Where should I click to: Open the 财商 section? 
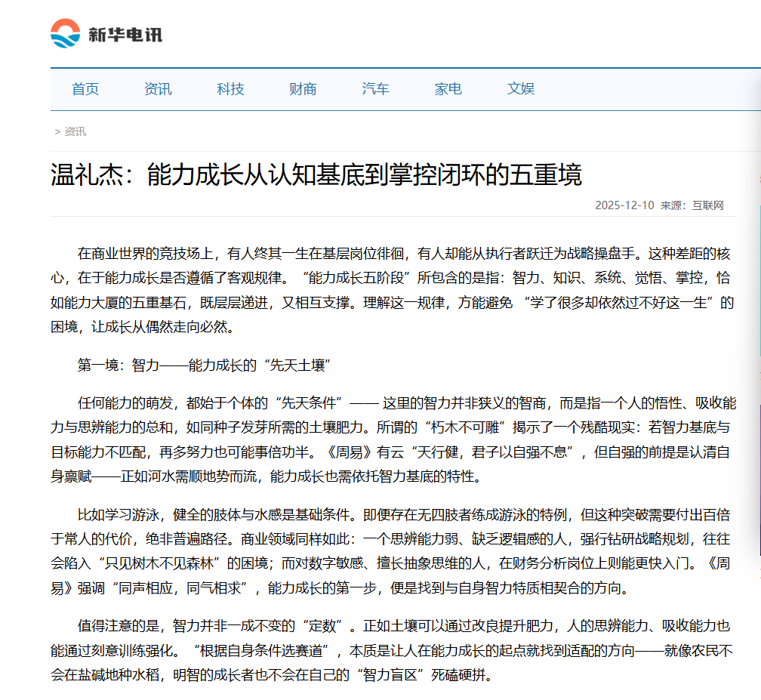click(302, 88)
